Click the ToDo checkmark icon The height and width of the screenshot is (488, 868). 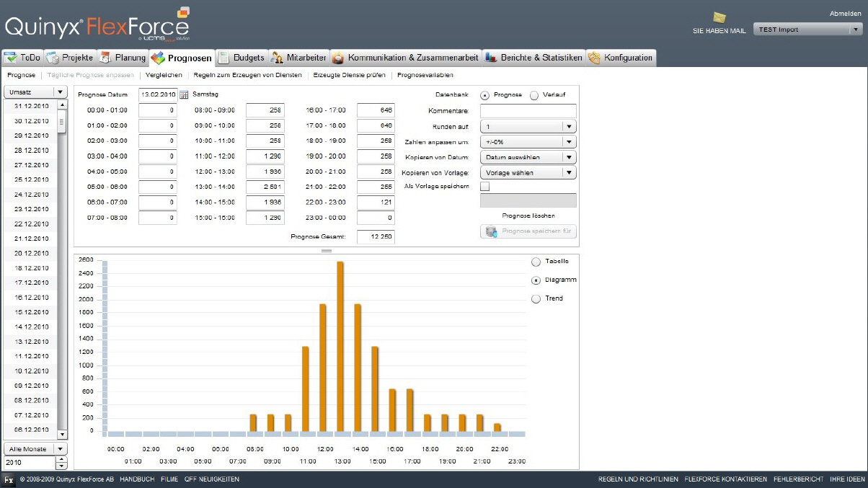click(10, 58)
